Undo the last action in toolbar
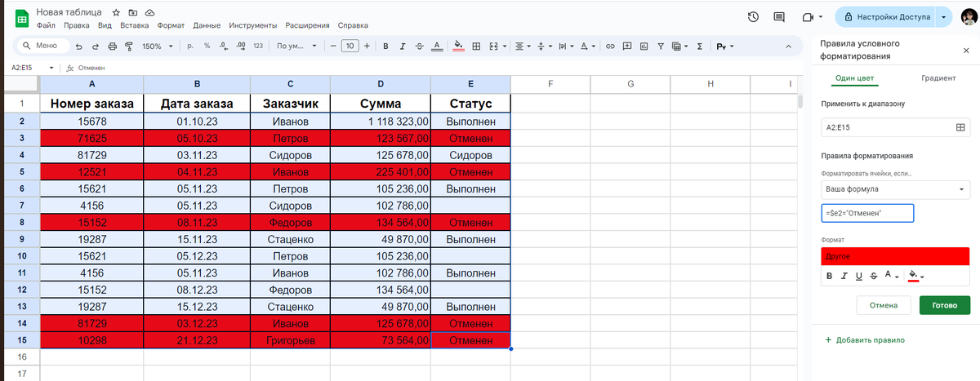The width and height of the screenshot is (980, 381). pos(81,47)
